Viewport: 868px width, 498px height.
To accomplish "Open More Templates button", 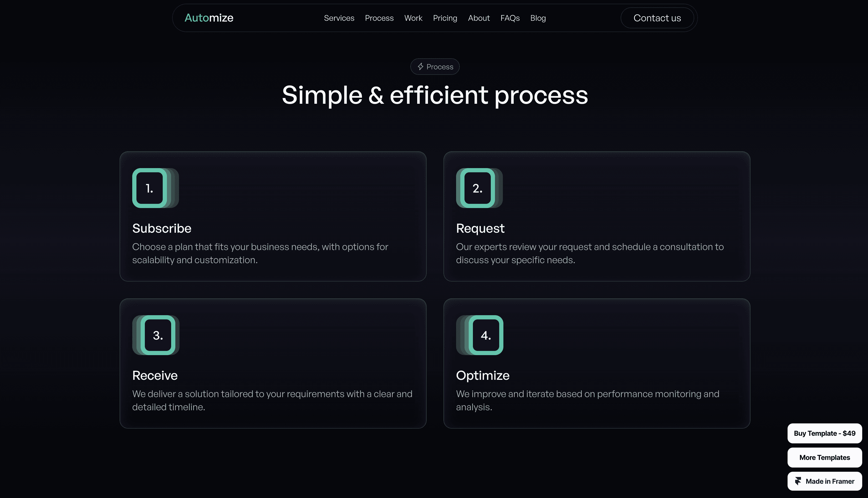I will tap(824, 457).
